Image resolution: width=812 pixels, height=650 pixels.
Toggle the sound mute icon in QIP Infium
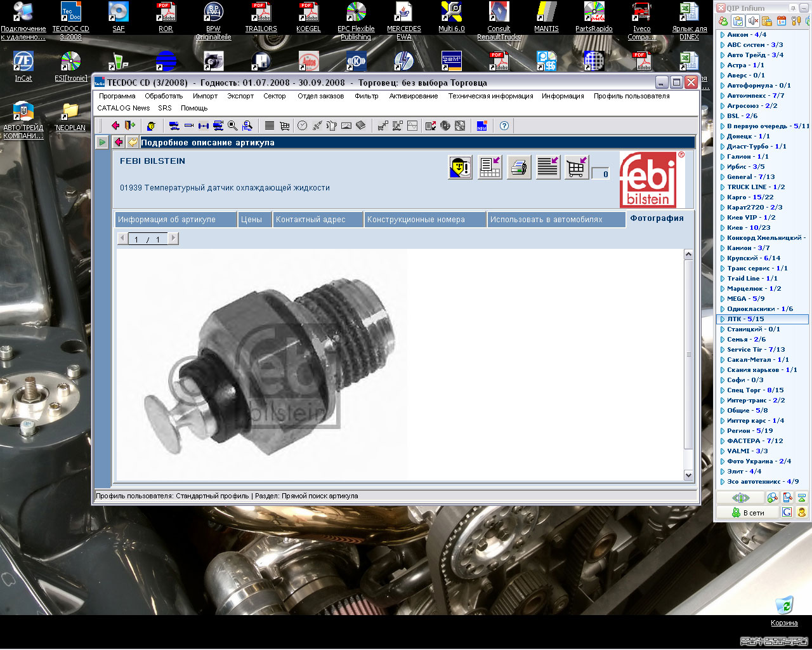tap(753, 21)
